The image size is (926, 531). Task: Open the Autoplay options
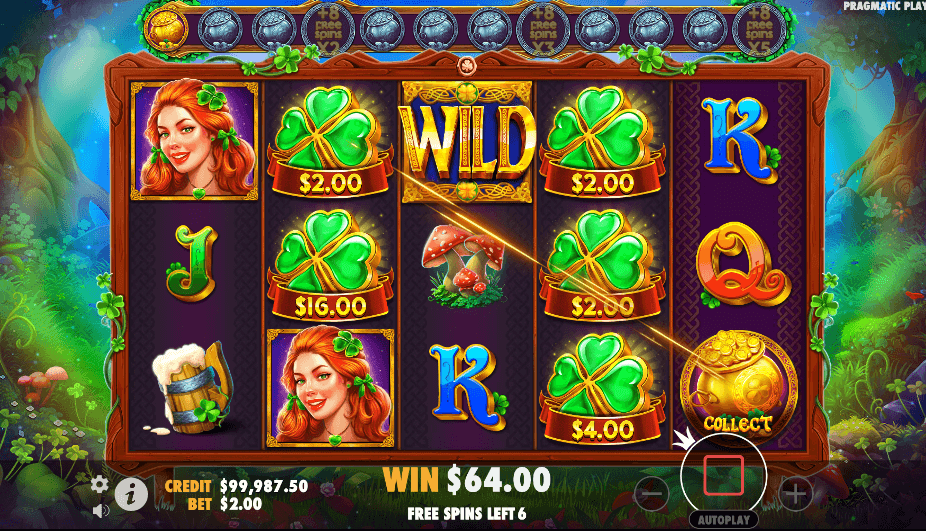(x=723, y=520)
